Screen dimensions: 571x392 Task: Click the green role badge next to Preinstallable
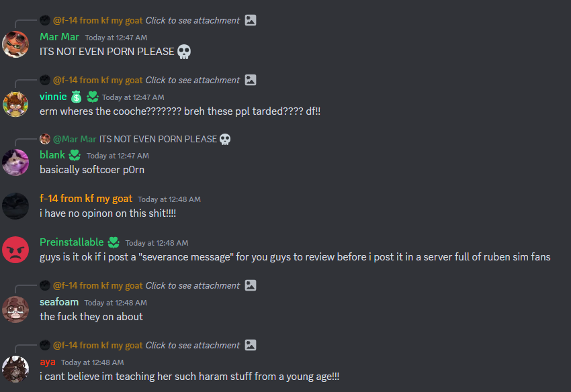tap(114, 242)
